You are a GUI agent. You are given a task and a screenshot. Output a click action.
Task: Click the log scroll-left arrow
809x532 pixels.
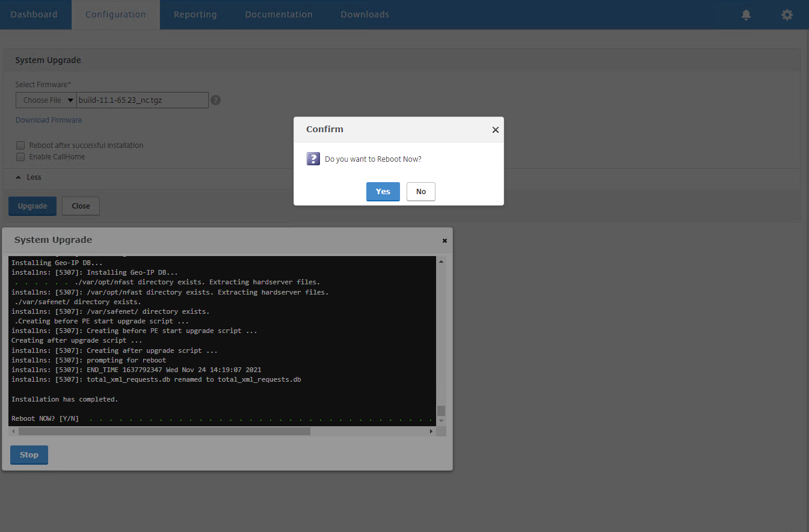[13, 432]
